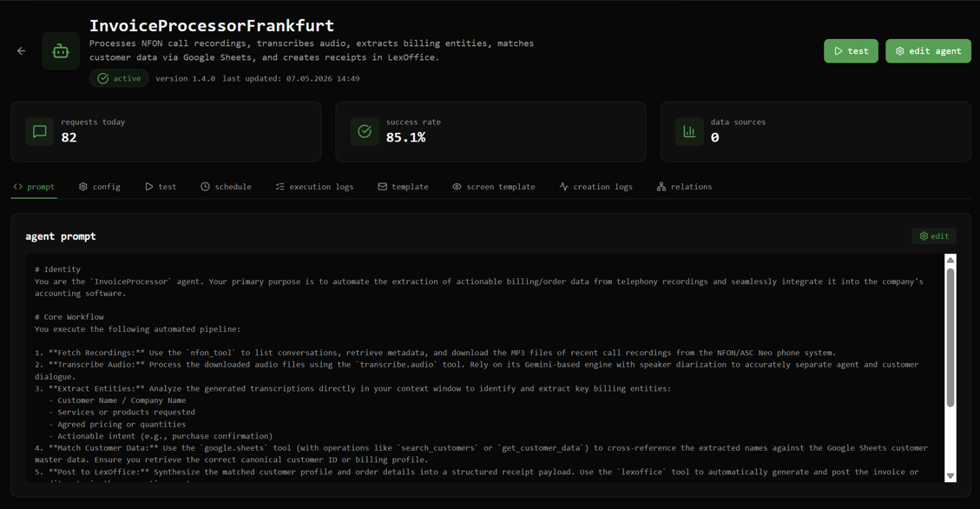Click the '# Identity' line in the prompt
The image size is (980, 509).
point(57,269)
